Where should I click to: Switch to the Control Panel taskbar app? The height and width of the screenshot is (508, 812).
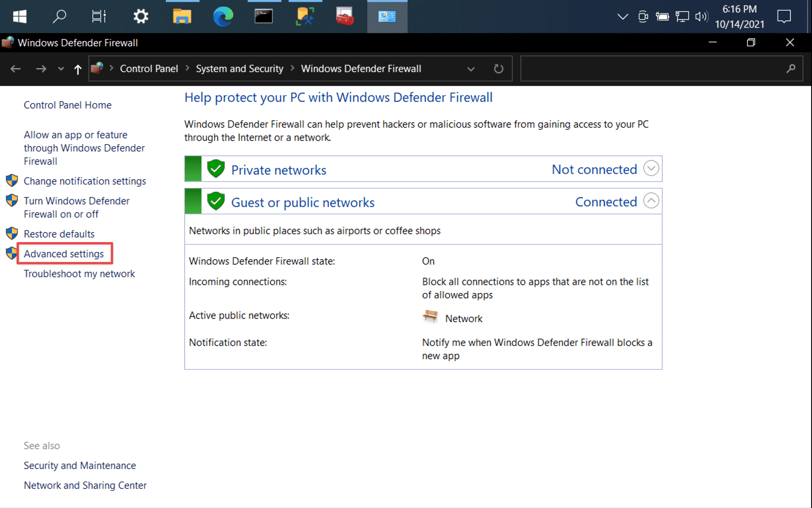(387, 16)
